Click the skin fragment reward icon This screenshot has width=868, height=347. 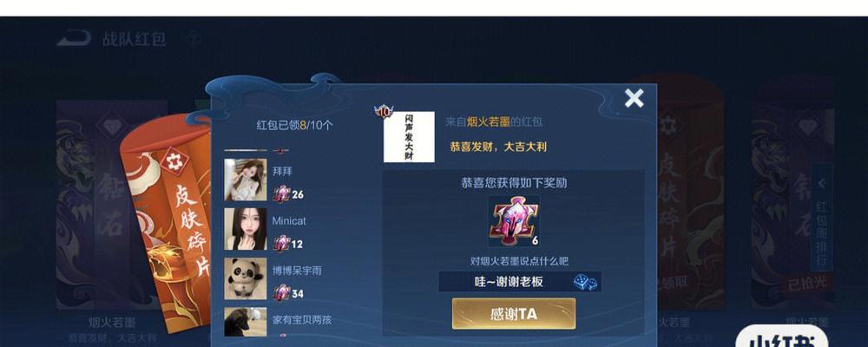[x=513, y=221]
